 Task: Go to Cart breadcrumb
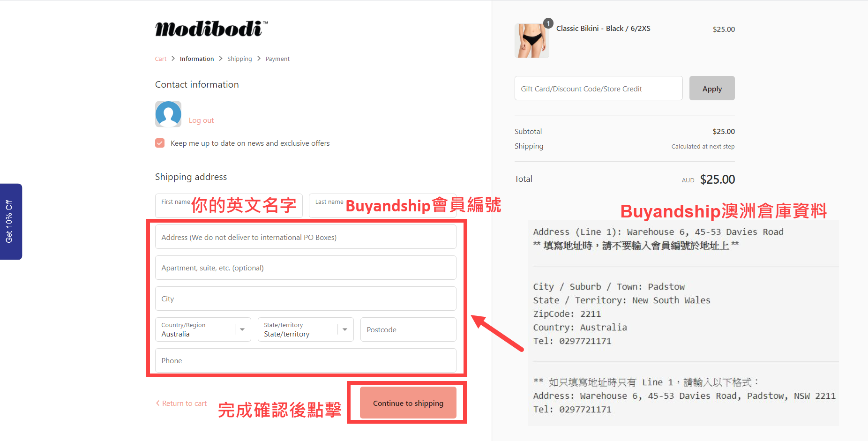click(x=161, y=59)
